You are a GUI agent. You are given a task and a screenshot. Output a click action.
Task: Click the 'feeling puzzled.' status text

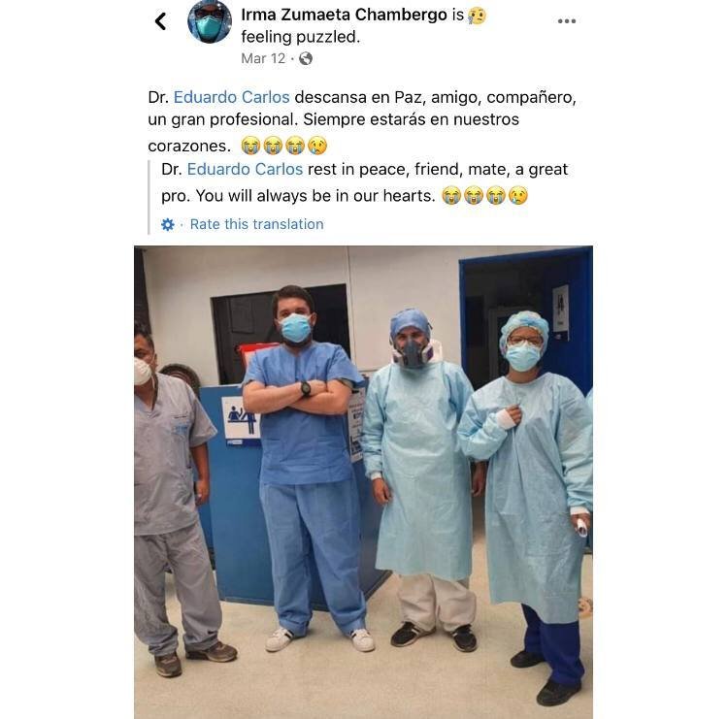point(300,37)
